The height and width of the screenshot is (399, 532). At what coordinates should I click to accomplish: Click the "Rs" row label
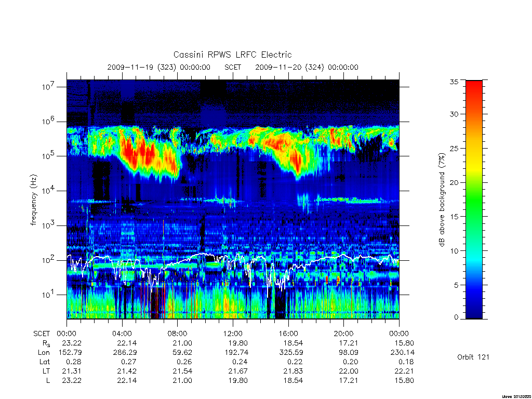pos(46,343)
